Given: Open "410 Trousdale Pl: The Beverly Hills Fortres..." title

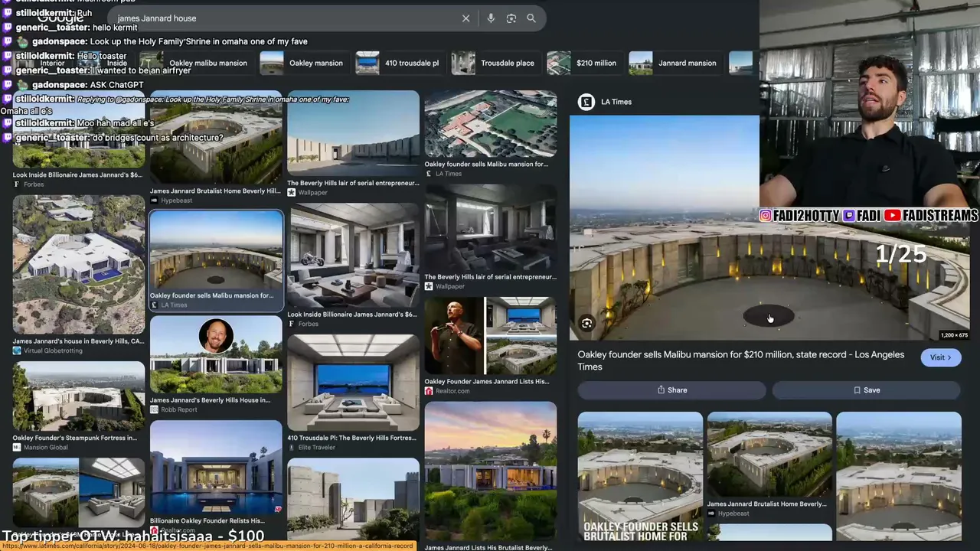Looking at the screenshot, I should click(x=352, y=438).
